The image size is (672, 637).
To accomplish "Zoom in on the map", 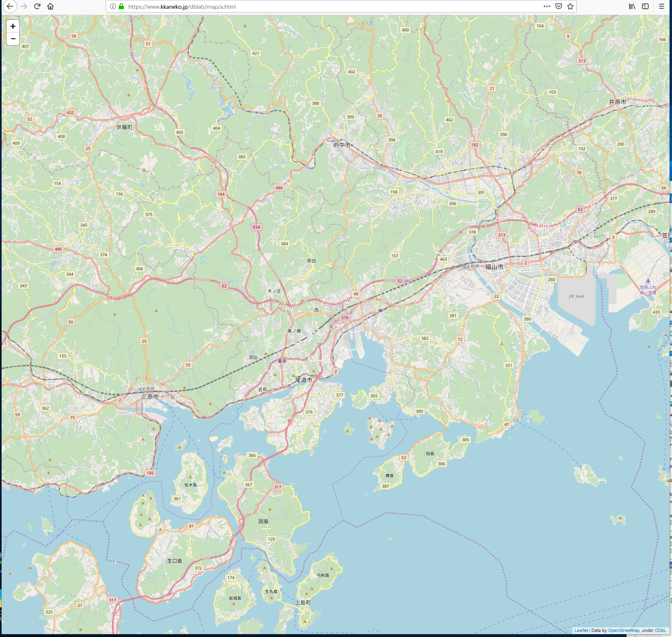I will click(13, 26).
